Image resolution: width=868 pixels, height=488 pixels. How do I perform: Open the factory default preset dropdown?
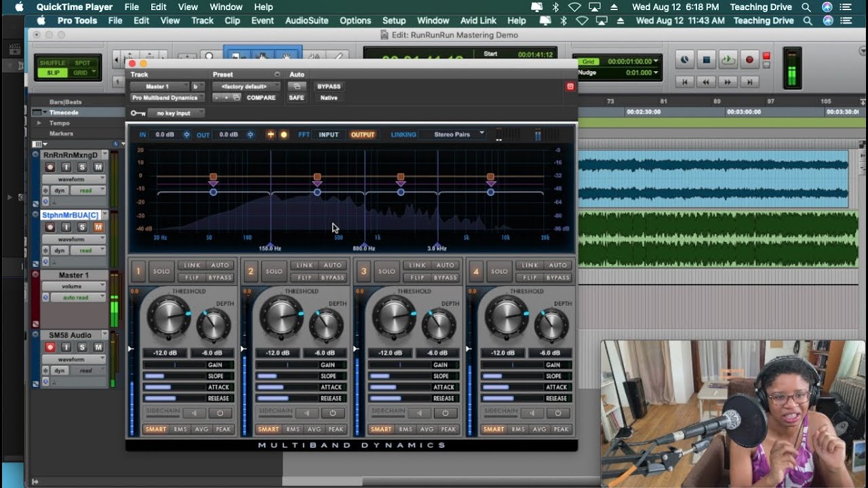(x=246, y=87)
